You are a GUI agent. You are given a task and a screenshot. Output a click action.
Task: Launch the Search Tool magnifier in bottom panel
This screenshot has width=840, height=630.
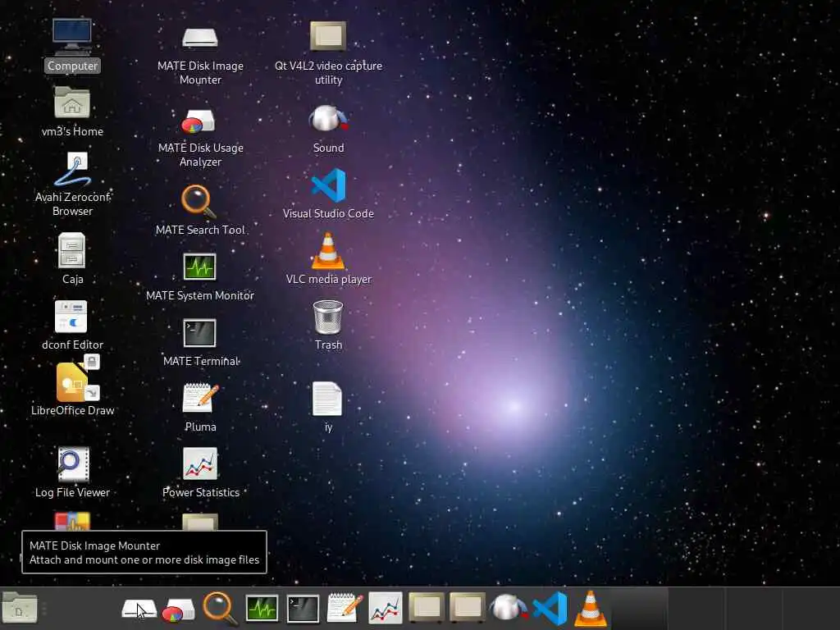pyautogui.click(x=220, y=609)
